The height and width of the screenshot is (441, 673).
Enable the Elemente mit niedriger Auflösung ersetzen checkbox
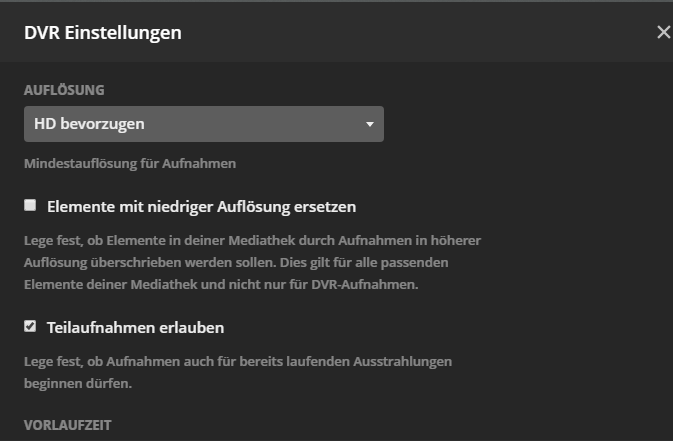point(30,205)
